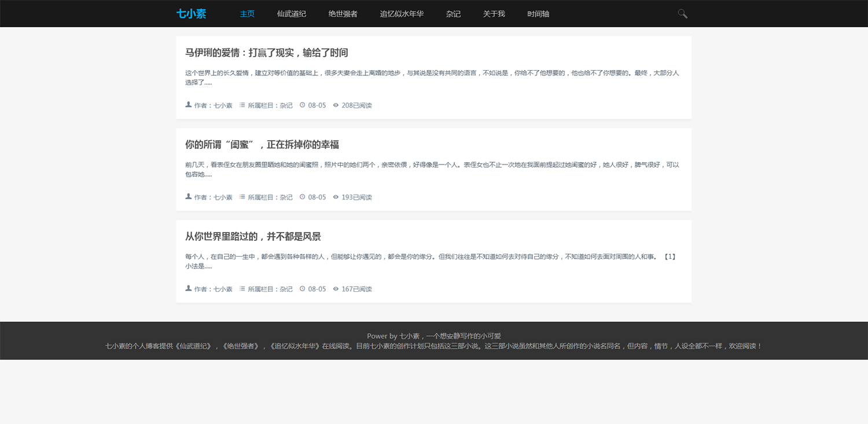
Task: Click 208已阅读 read count
Action: pos(356,105)
